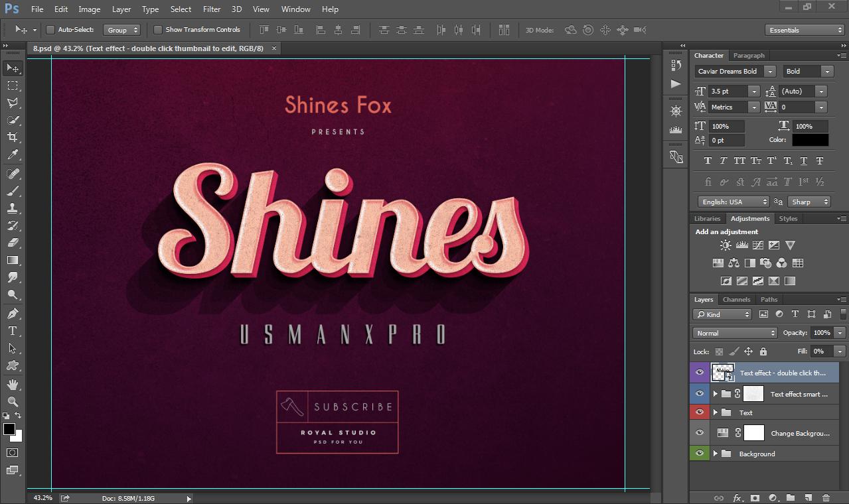The width and height of the screenshot is (849, 504).
Task: Toggle Show Transform Controls
Action: click(x=158, y=29)
